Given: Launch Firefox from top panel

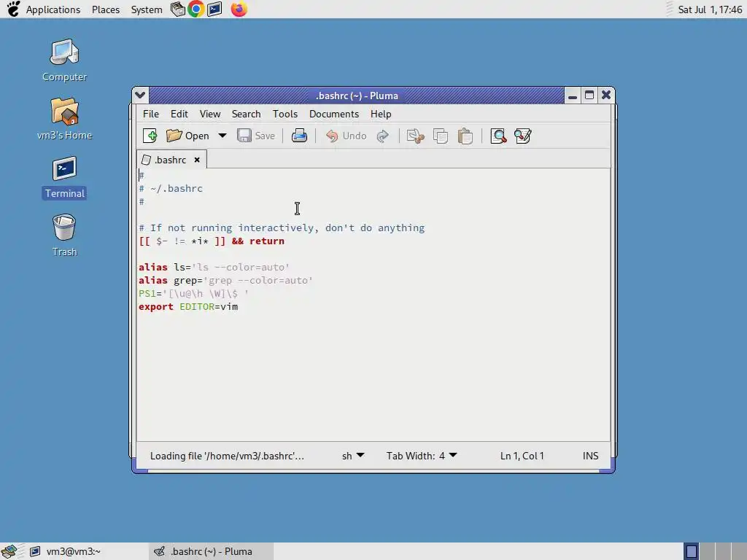Looking at the screenshot, I should [x=239, y=9].
